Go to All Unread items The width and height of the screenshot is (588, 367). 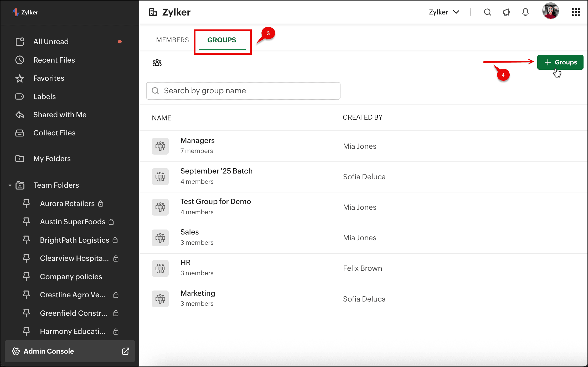51,42
